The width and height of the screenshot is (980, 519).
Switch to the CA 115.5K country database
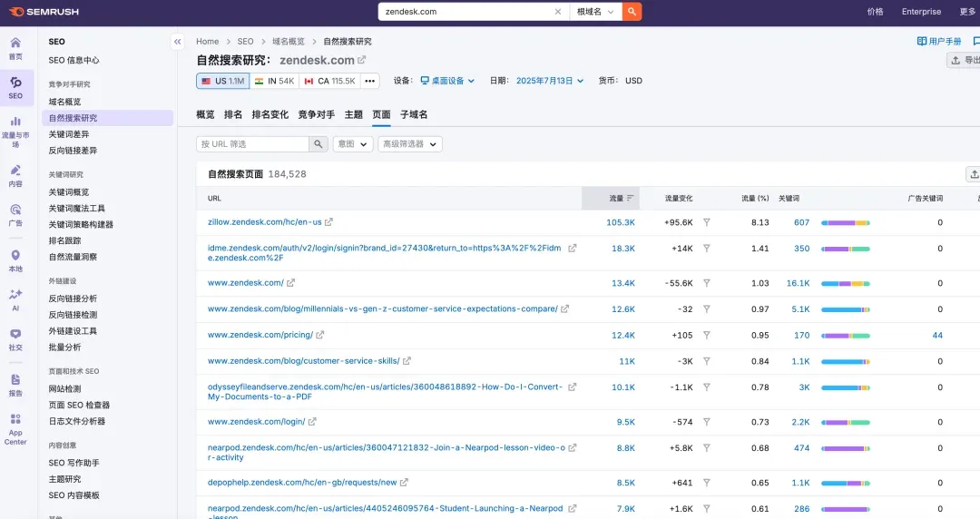point(329,81)
